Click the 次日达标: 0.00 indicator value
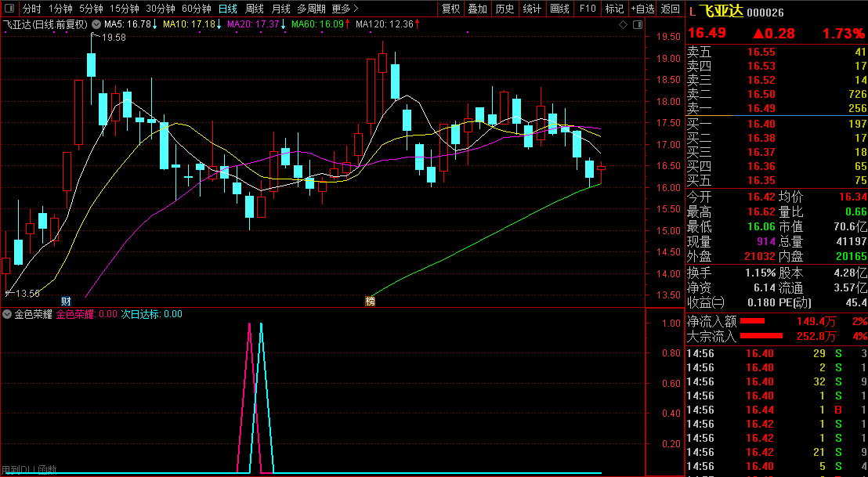This screenshot has width=868, height=477. pos(152,314)
